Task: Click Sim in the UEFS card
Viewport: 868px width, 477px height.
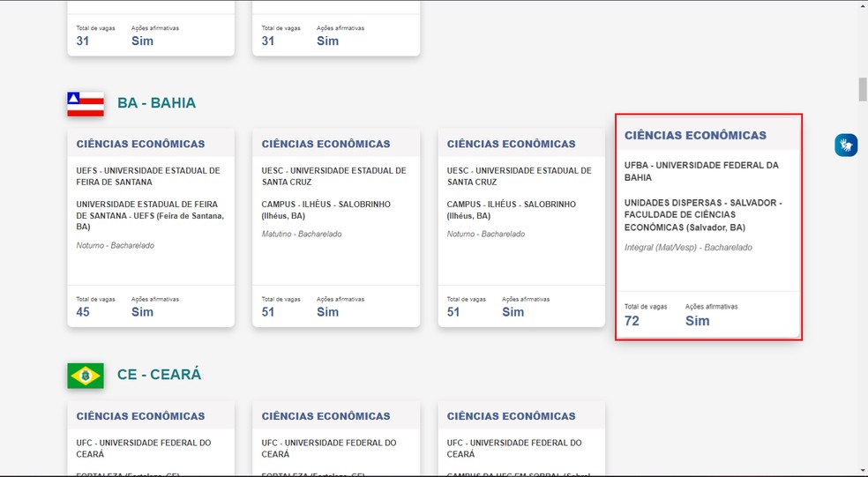Action: click(142, 312)
